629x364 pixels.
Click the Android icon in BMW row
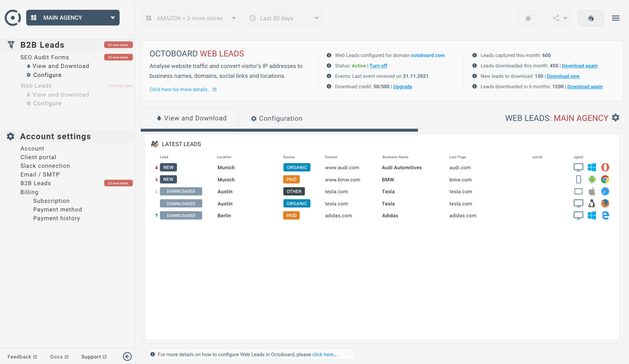tap(592, 179)
